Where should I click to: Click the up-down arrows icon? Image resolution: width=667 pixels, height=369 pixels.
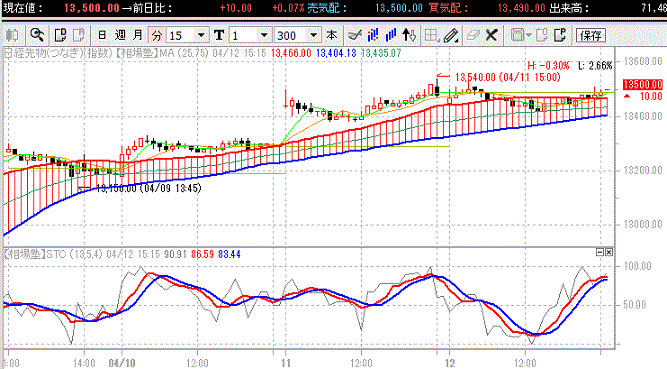[409, 35]
